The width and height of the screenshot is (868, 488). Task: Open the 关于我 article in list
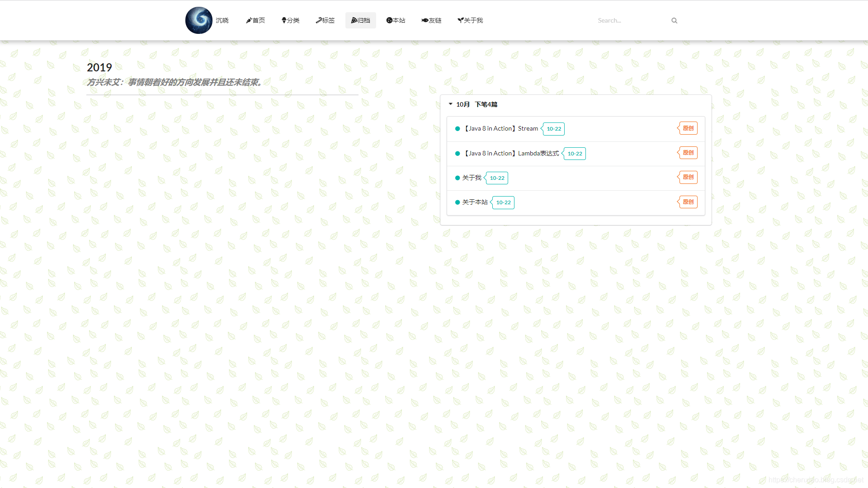(x=472, y=178)
